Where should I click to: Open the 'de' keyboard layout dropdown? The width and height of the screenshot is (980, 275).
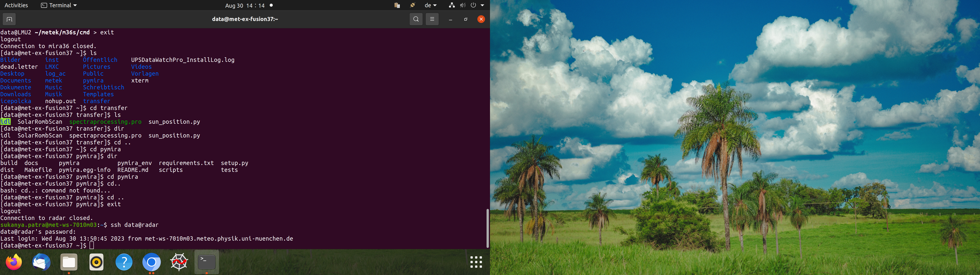click(430, 5)
